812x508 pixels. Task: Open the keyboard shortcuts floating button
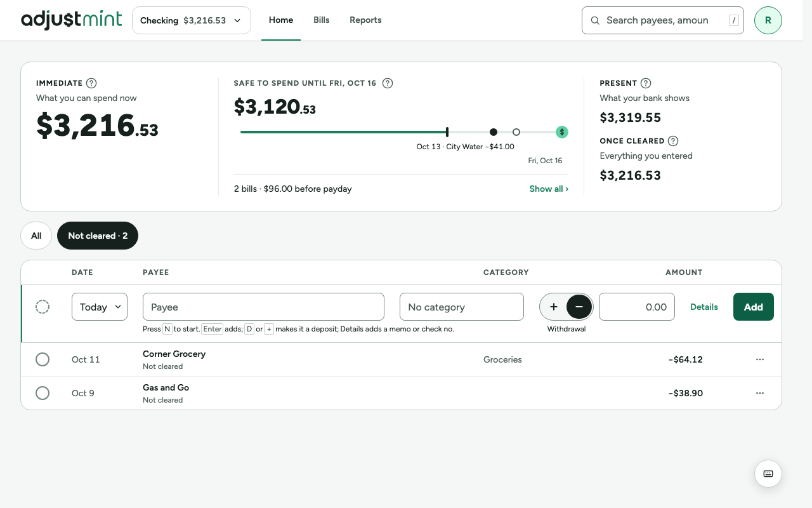point(768,474)
